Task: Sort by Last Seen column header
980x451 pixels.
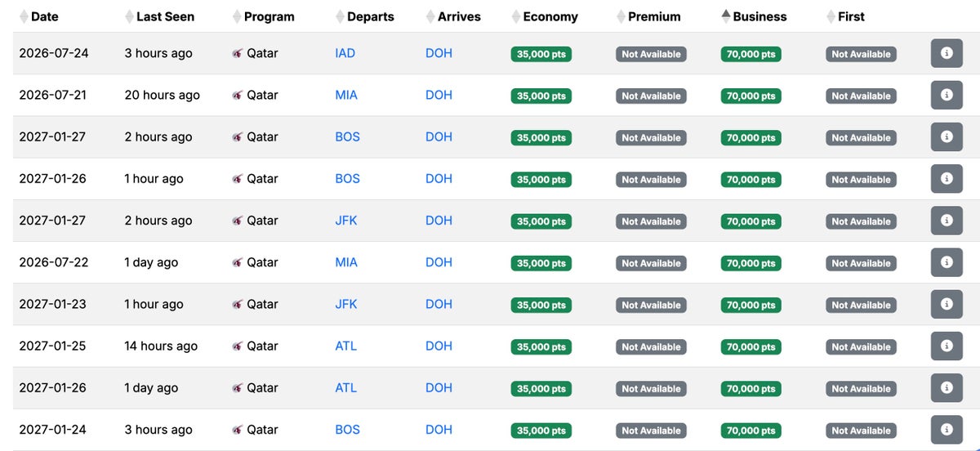Action: (165, 16)
